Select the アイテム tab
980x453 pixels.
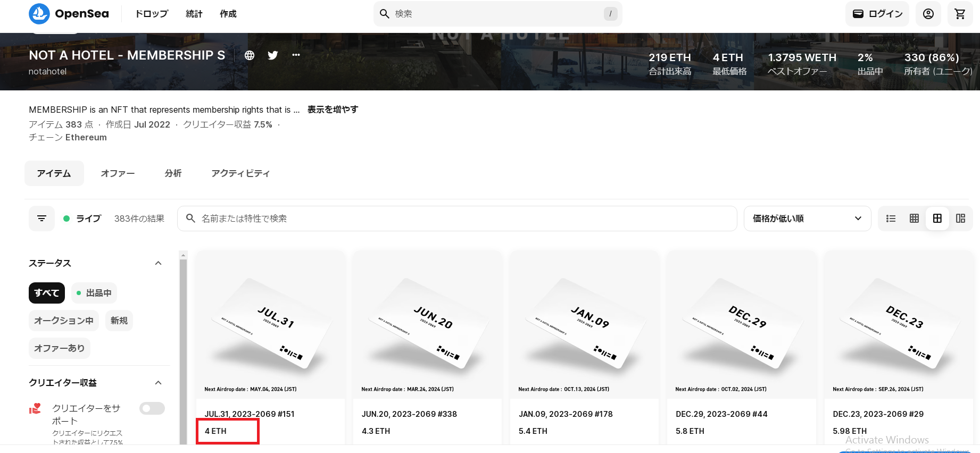54,173
